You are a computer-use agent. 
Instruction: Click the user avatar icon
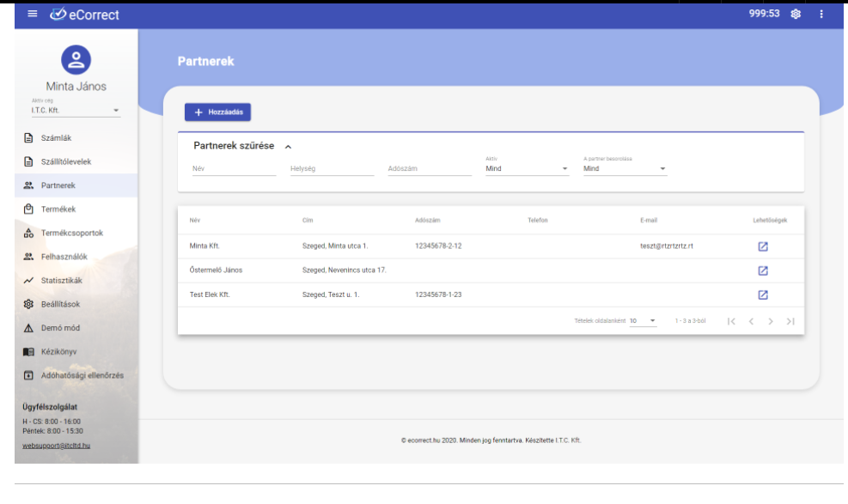coord(76,59)
